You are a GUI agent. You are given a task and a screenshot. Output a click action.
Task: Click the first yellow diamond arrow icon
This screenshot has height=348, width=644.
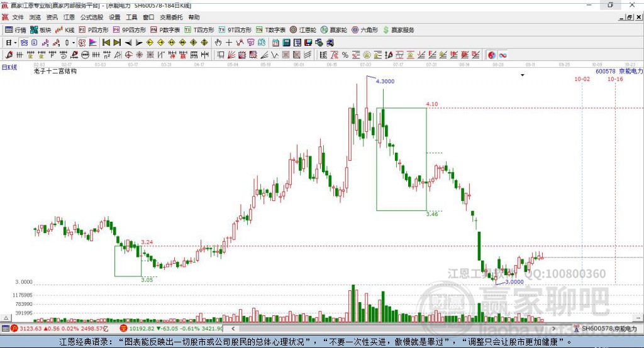click(x=150, y=43)
